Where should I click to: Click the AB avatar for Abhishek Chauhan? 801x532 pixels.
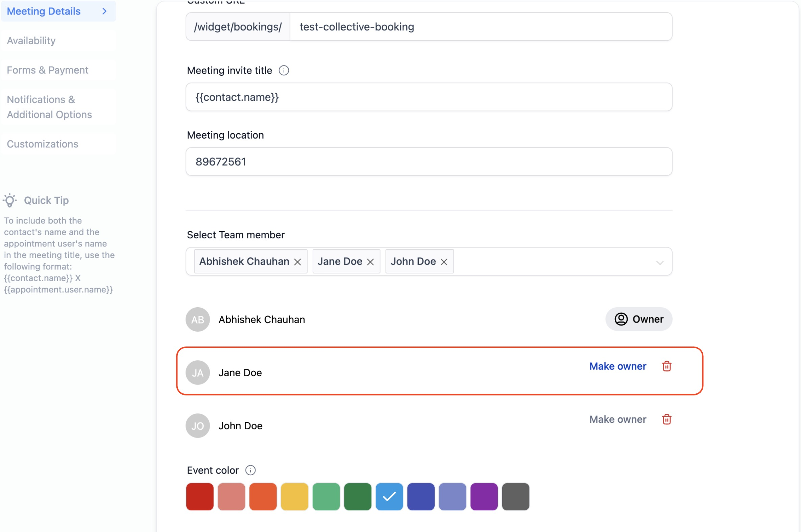(197, 319)
